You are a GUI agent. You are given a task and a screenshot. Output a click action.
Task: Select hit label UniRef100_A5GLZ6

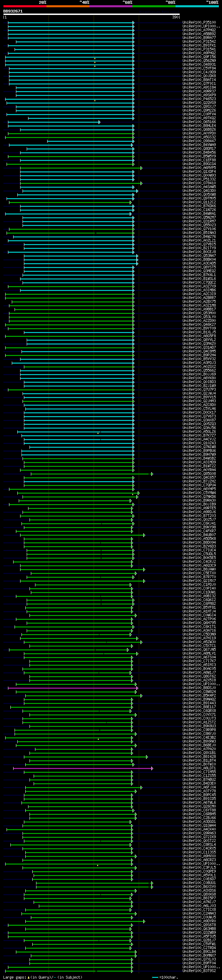(199, 432)
